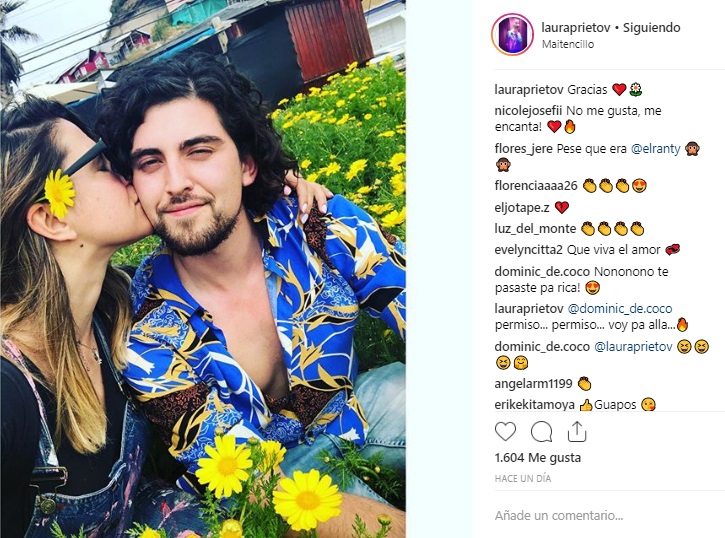Image resolution: width=725 pixels, height=538 pixels.
Task: View erikekitamoya commenter profile
Action: point(535,405)
